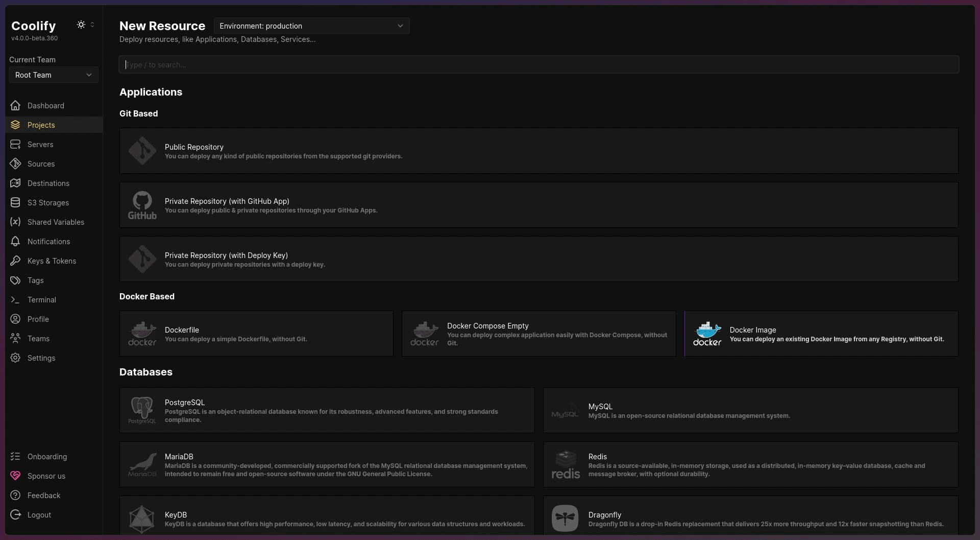Click the v4.0.0-beta.360 version text

coord(34,38)
